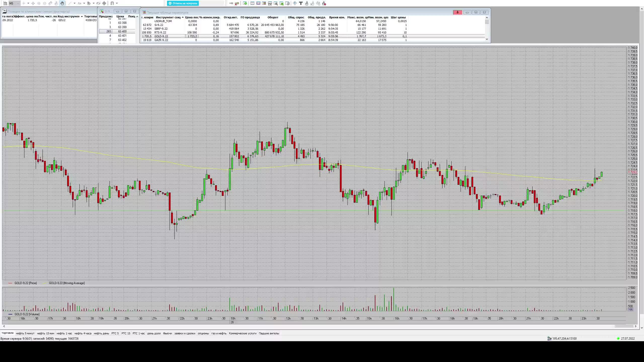Screen dimensions: 644x362
Task: Select the 63 400 price row
Action: [117, 31]
